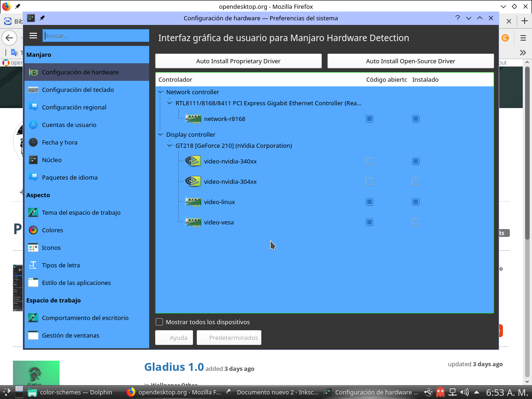Image resolution: width=532 pixels, height=399 pixels.
Task: Open Núcleo kernel icon
Action: (x=33, y=160)
